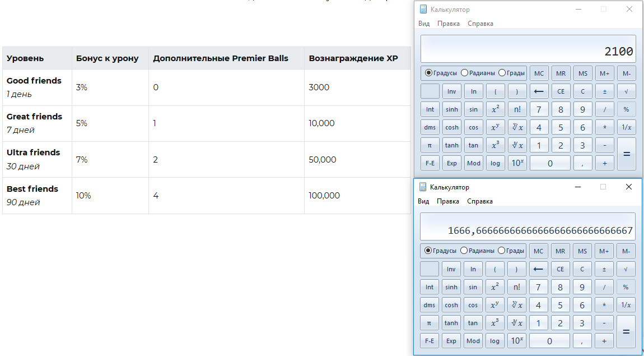Click plus key in bottom calculator
This screenshot has height=356, width=644.
(604, 341)
